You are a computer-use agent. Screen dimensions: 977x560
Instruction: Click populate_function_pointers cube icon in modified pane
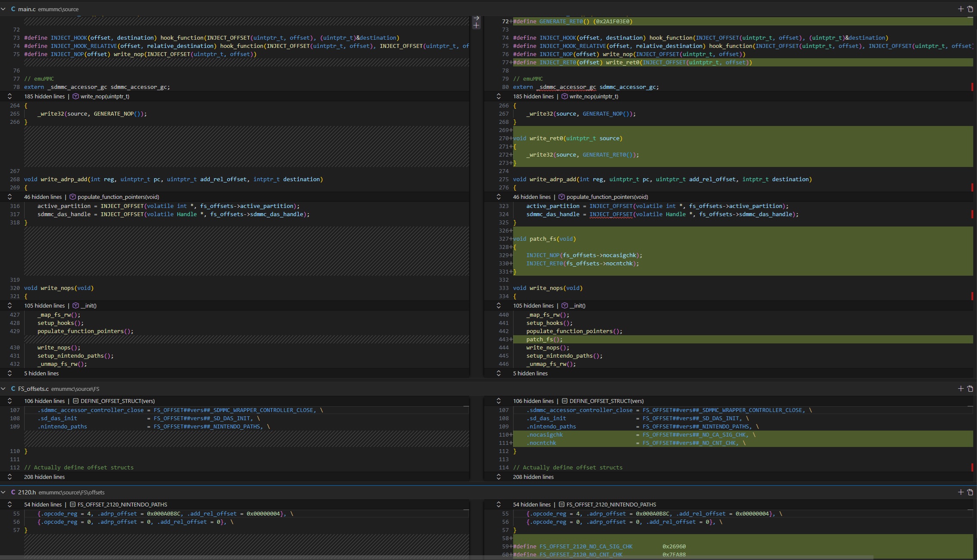point(561,197)
